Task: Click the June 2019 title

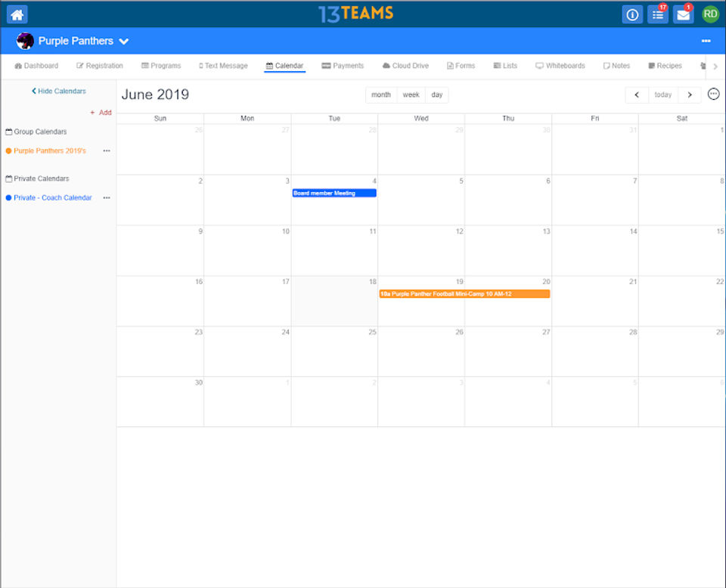Action: pos(155,94)
